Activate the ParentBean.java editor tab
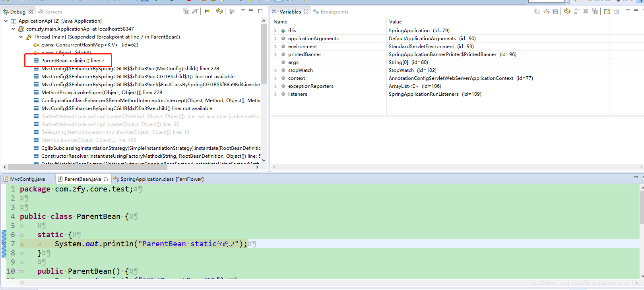644x290 pixels. [83, 179]
